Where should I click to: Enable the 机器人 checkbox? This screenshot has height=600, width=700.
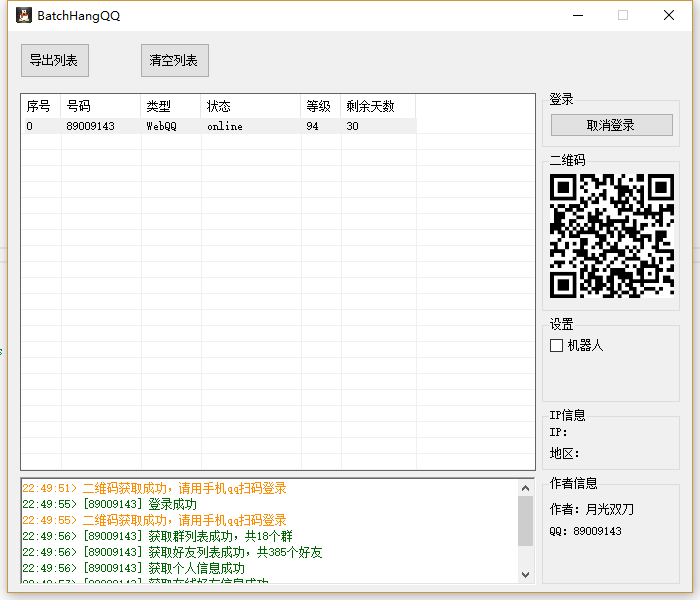tap(556, 346)
